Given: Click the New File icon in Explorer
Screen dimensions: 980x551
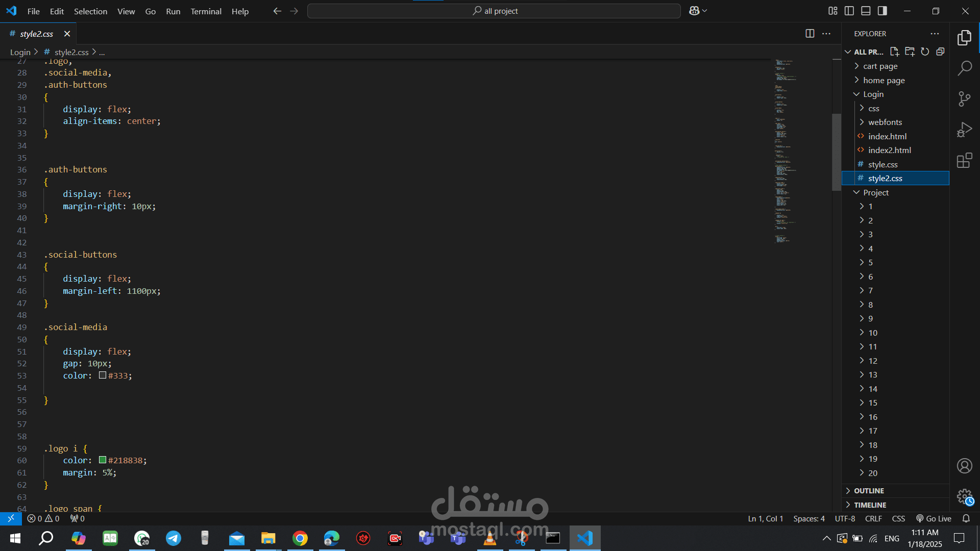Looking at the screenshot, I should click(x=894, y=52).
